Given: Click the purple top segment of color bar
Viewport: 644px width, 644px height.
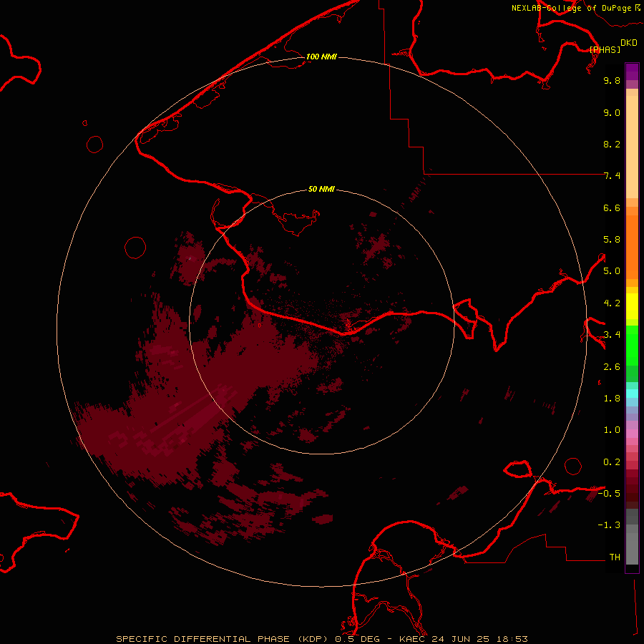Looking at the screenshot, I should point(632,72).
